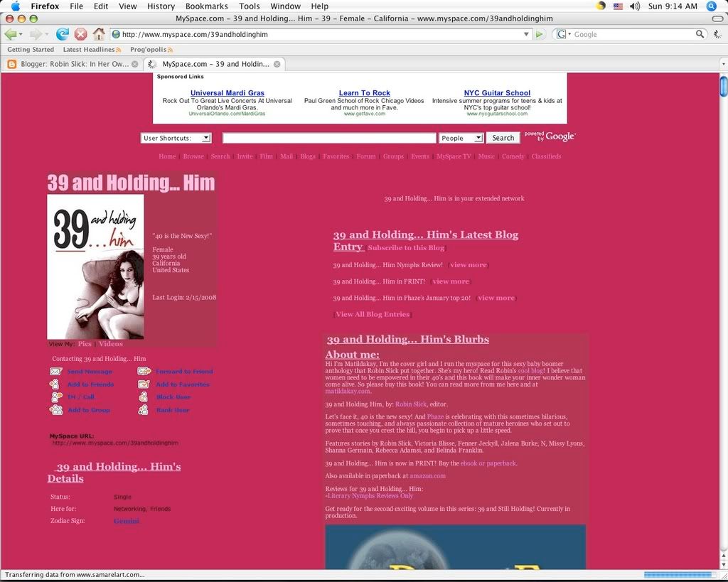Open the Home page icon in toolbar

click(99, 34)
